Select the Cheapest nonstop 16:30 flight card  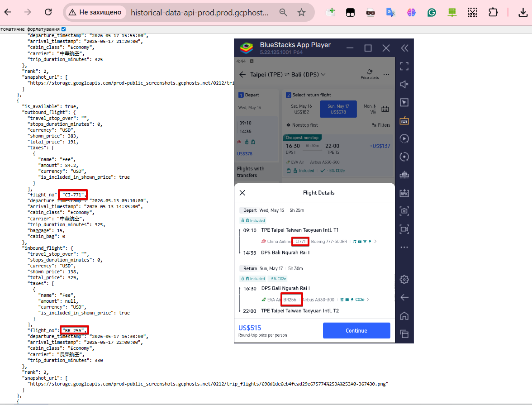(338, 155)
